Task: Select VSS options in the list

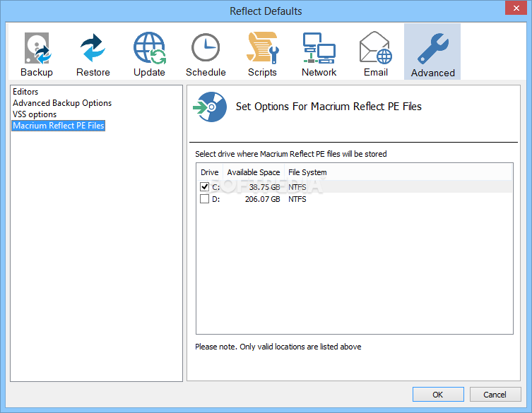Action: tap(35, 114)
